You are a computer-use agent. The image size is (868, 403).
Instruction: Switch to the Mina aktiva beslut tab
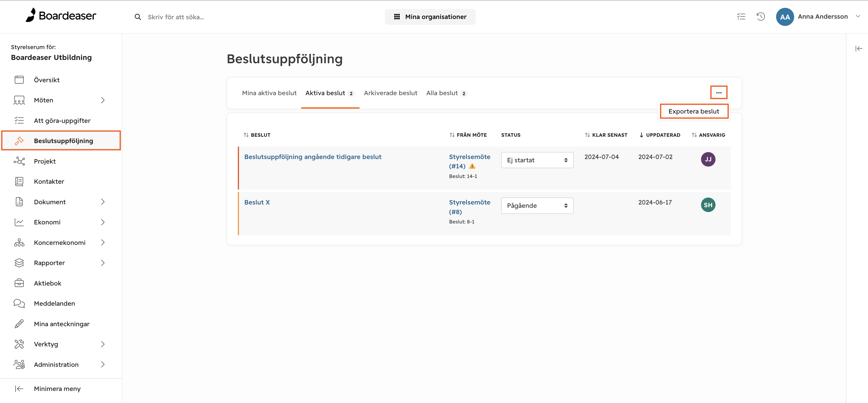269,93
